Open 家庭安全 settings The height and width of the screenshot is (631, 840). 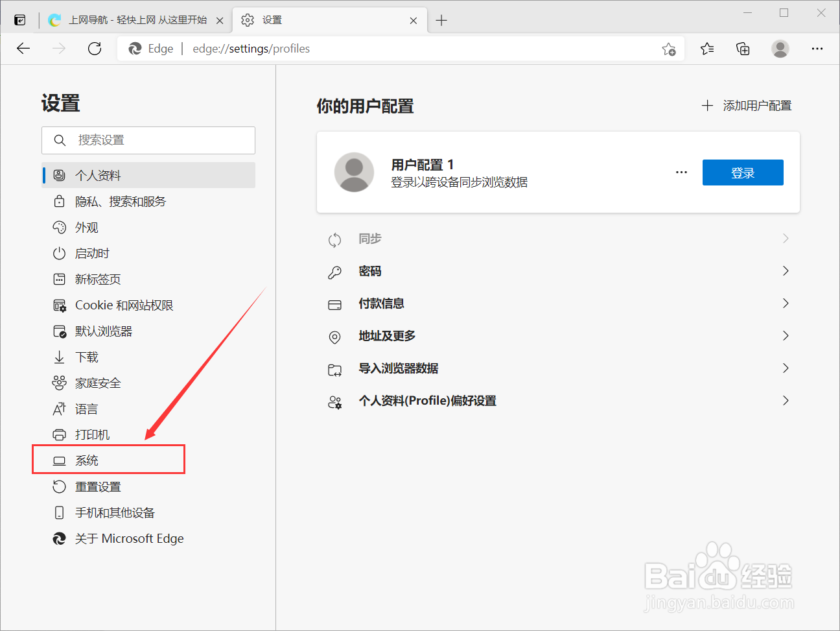pyautogui.click(x=148, y=383)
